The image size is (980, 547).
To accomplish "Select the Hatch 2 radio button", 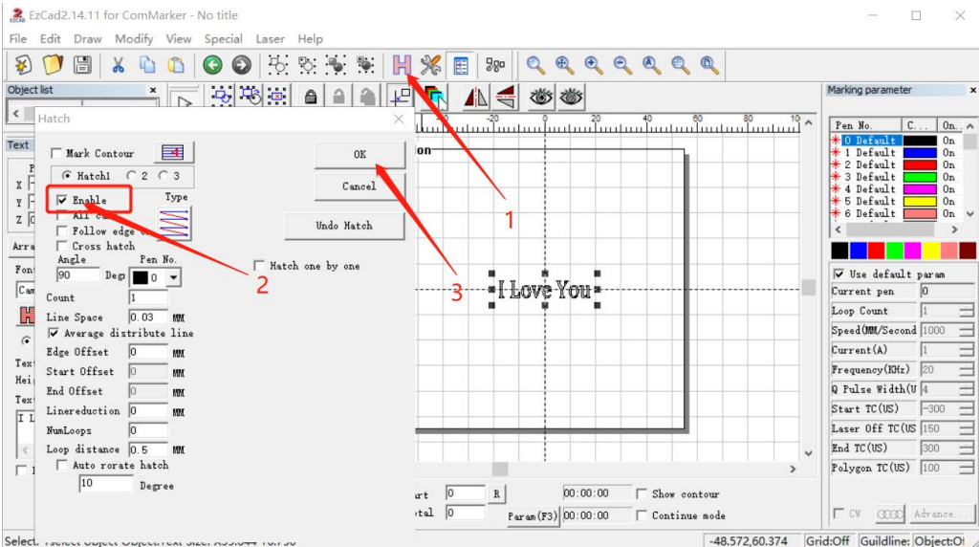I will 132,176.
